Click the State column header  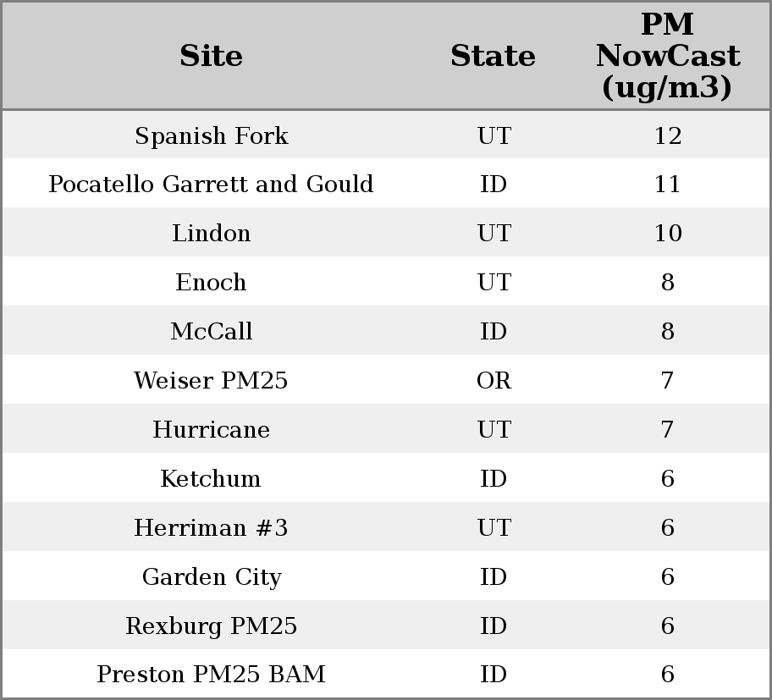[x=493, y=56]
